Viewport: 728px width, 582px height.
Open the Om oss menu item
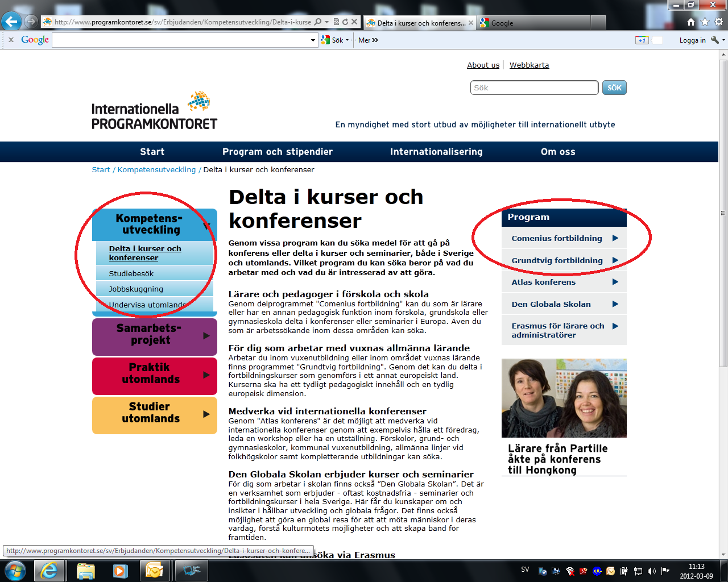point(558,152)
